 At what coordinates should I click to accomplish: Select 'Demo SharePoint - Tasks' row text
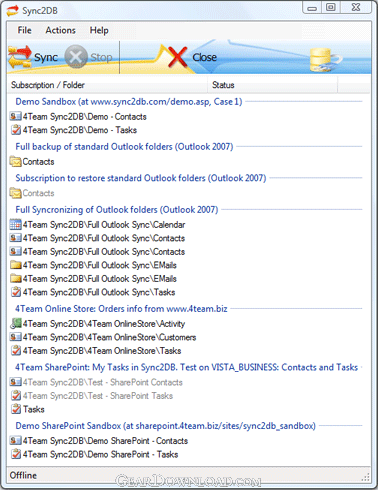click(100, 454)
